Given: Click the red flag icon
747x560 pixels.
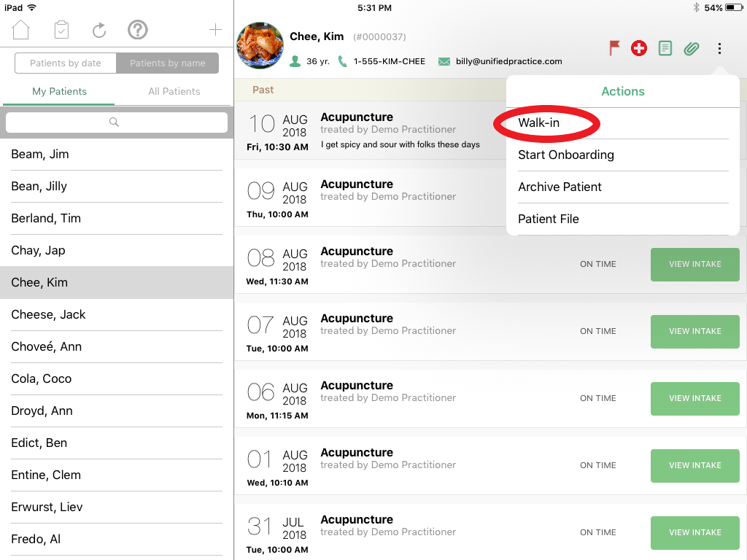Looking at the screenshot, I should 615,48.
